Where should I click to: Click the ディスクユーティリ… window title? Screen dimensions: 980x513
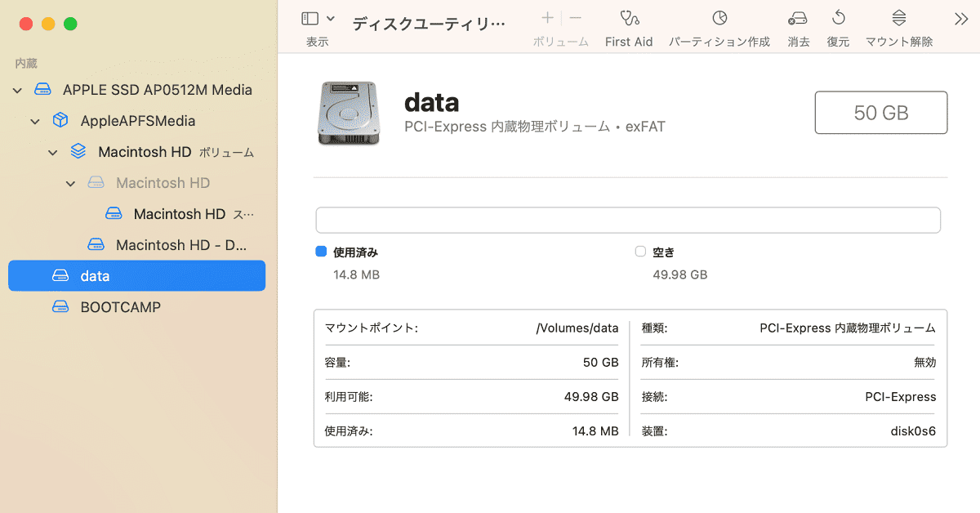pyautogui.click(x=429, y=24)
